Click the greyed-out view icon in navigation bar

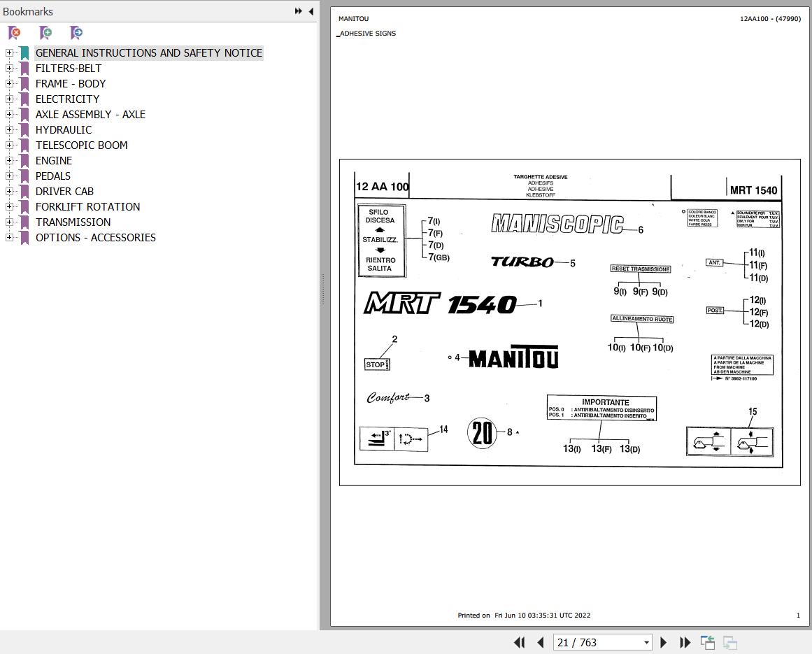(x=729, y=643)
